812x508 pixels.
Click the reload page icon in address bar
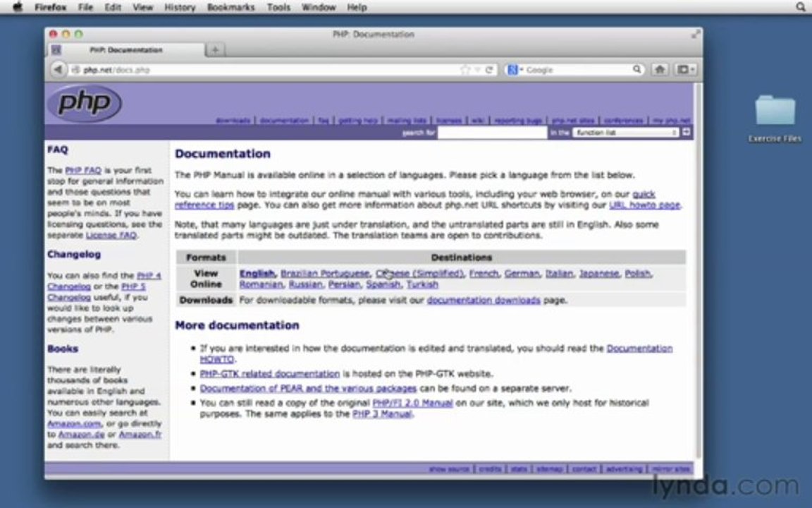489,69
